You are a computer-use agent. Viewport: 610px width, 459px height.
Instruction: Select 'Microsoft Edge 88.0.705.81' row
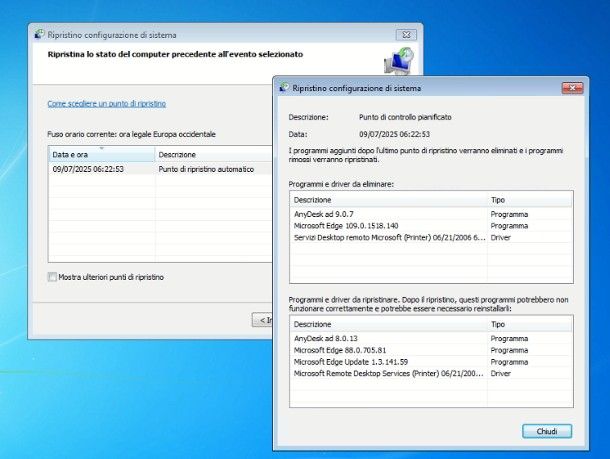431,350
